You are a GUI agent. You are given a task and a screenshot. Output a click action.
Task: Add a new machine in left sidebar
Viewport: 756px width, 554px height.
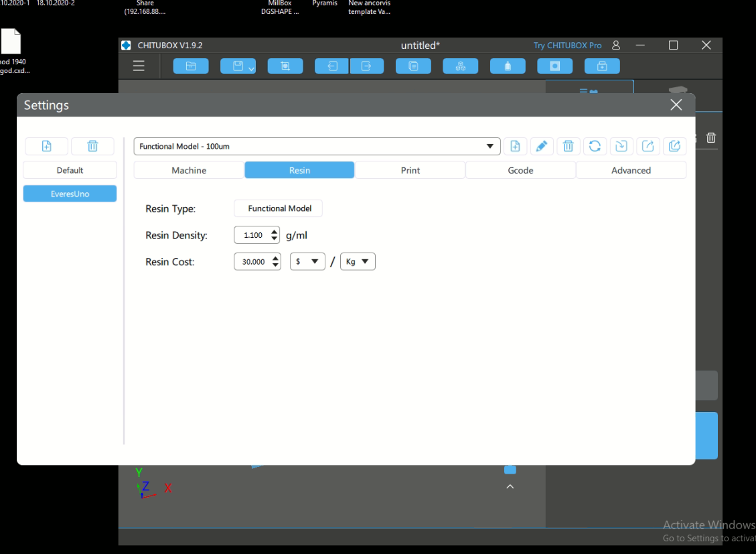click(x=47, y=146)
